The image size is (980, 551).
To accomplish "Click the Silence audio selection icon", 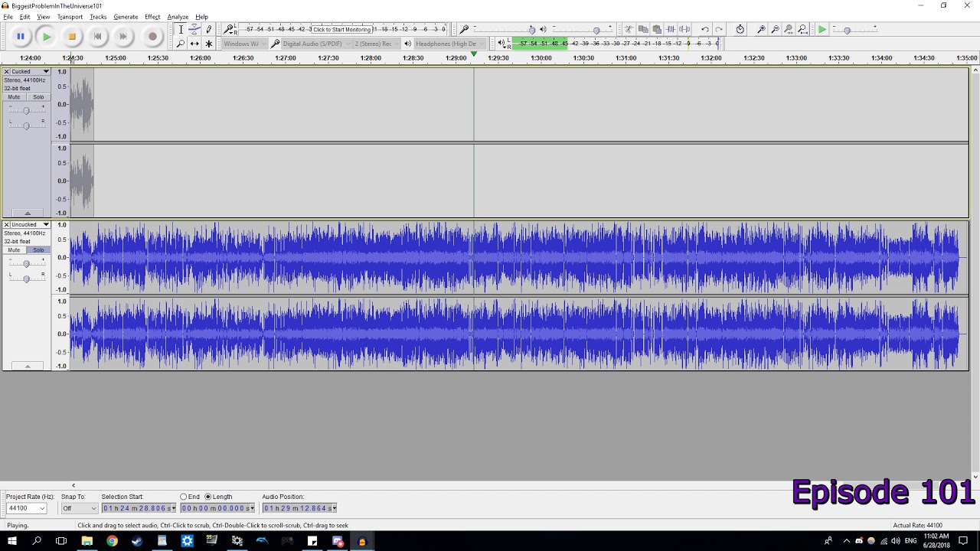I will [x=684, y=29].
